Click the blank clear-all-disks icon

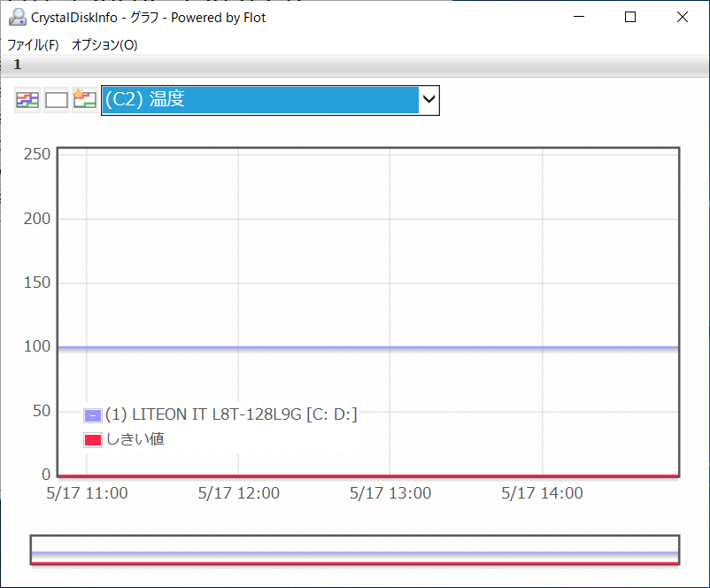pos(56,100)
